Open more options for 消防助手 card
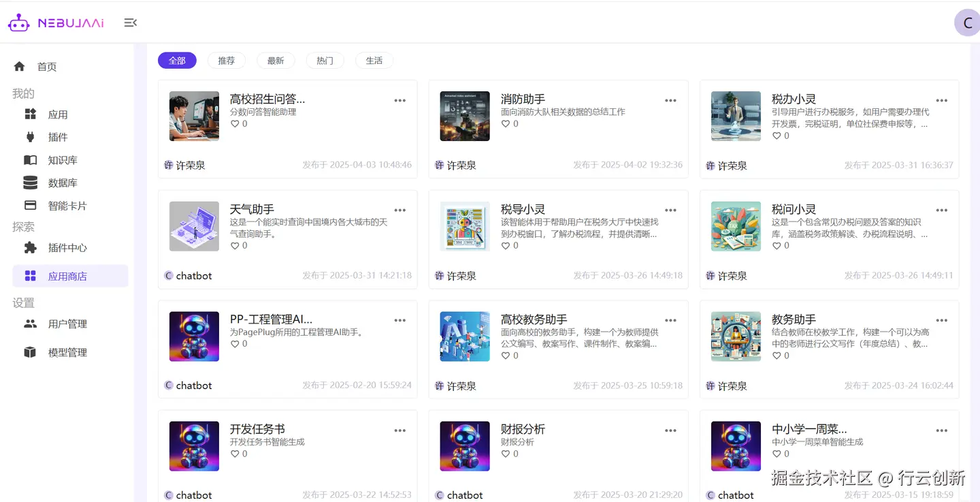980x502 pixels. pos(671,100)
